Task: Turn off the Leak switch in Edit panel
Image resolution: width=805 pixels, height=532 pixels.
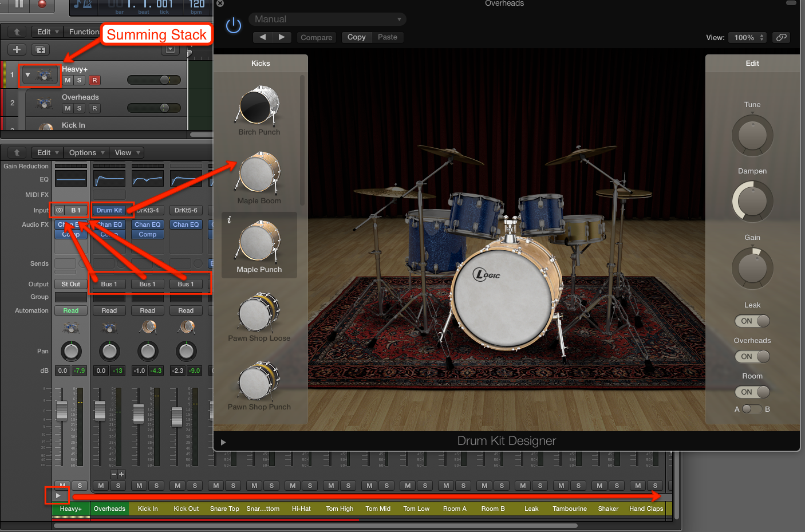Action: [752, 321]
